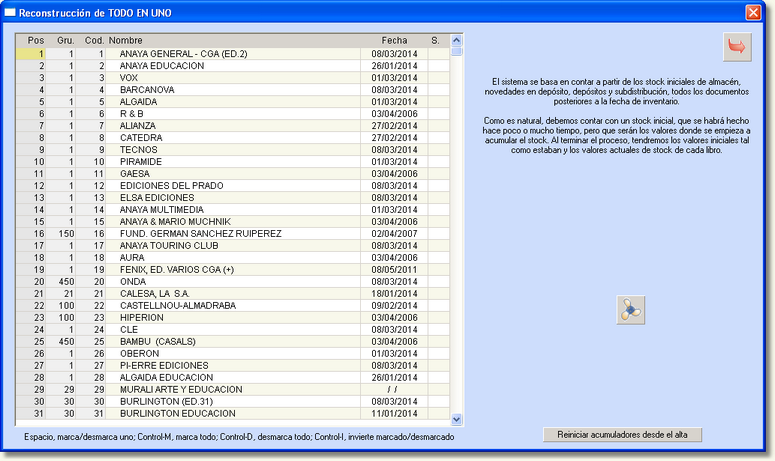775x461 pixels.
Task: Select the CATEDRA row
Action: coord(233,138)
